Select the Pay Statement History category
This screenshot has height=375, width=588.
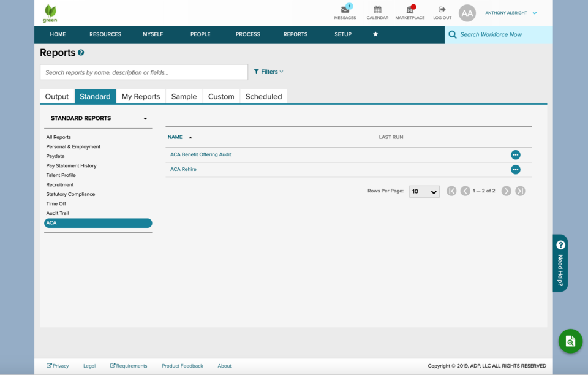pyautogui.click(x=71, y=166)
